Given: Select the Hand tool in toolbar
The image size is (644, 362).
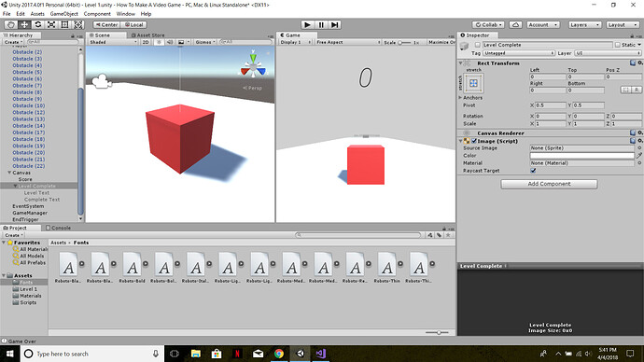Looking at the screenshot, I should click(x=11, y=24).
